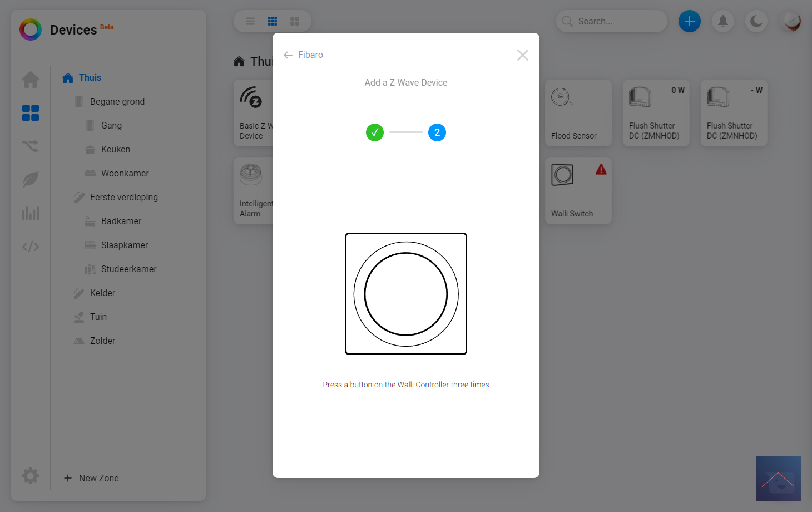Click the Walli Controller illustration
The width and height of the screenshot is (812, 512).
tap(406, 294)
